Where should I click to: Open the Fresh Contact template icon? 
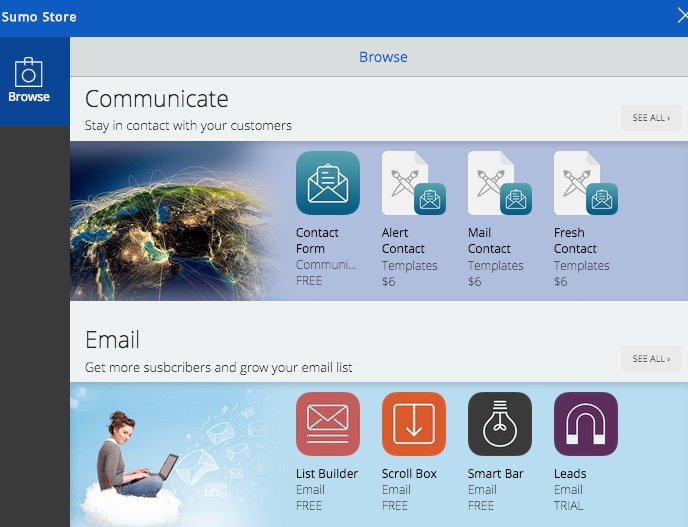[x=586, y=183]
